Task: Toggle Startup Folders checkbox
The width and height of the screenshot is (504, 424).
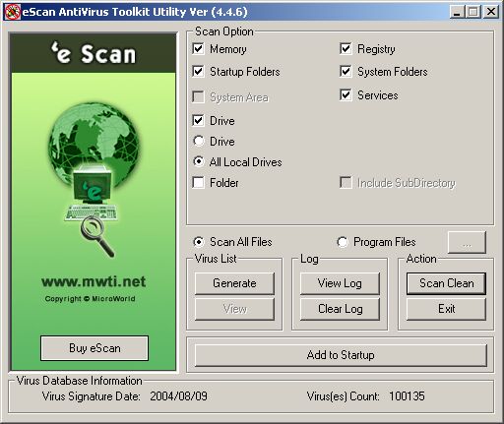Action: (198, 72)
